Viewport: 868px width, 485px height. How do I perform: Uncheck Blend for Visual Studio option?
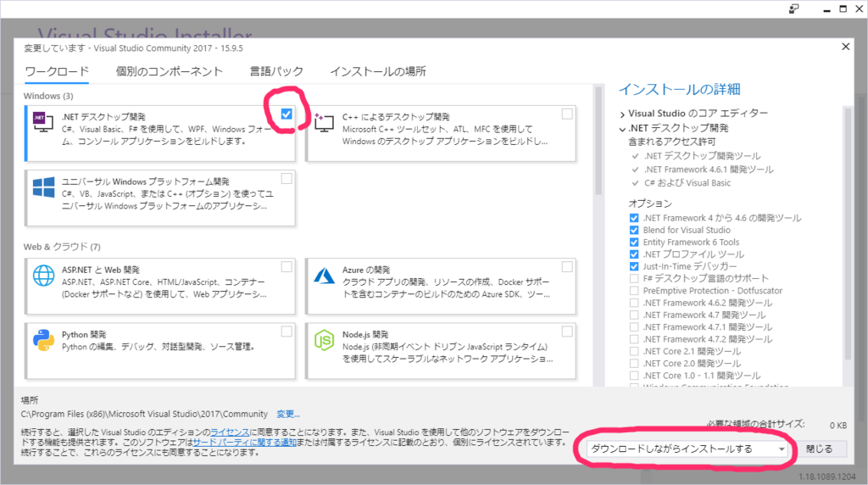point(634,231)
